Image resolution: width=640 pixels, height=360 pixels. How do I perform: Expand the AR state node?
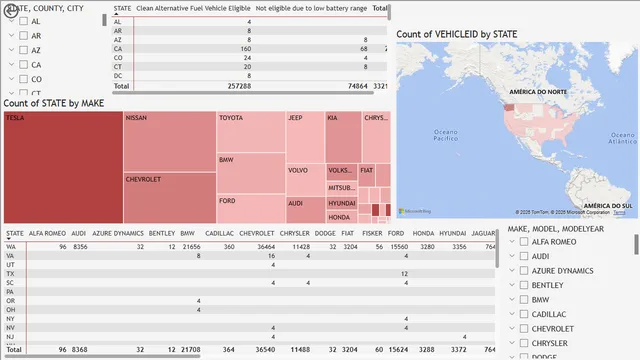pos(11,36)
